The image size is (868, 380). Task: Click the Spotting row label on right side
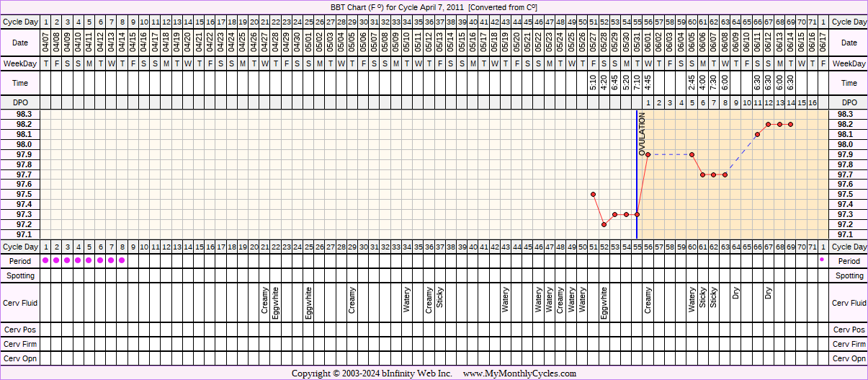[x=849, y=275]
